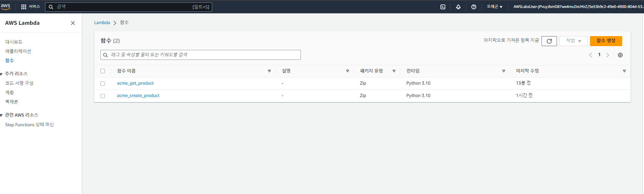Click the magnifier in the top search bar
Image resolution: width=644 pixels, height=194 pixels.
(x=51, y=7)
